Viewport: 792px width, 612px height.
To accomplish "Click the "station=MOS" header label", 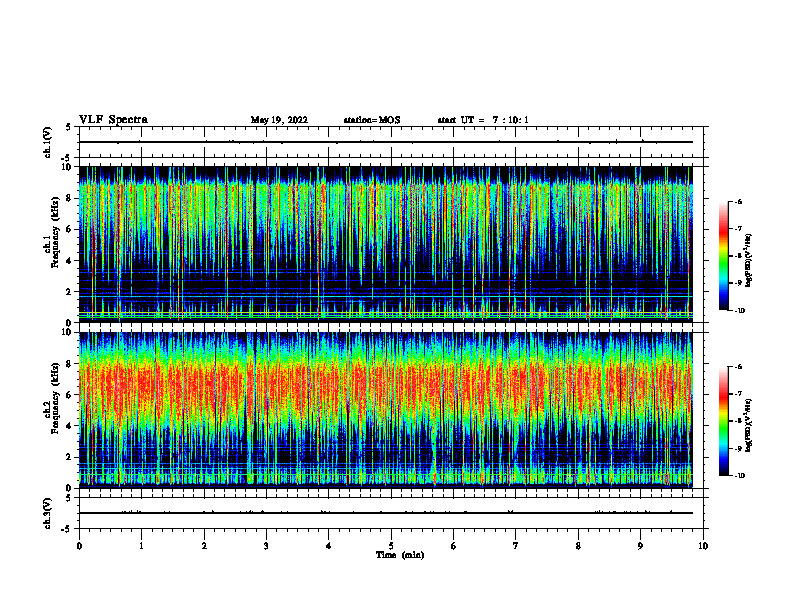I will click(x=372, y=120).
